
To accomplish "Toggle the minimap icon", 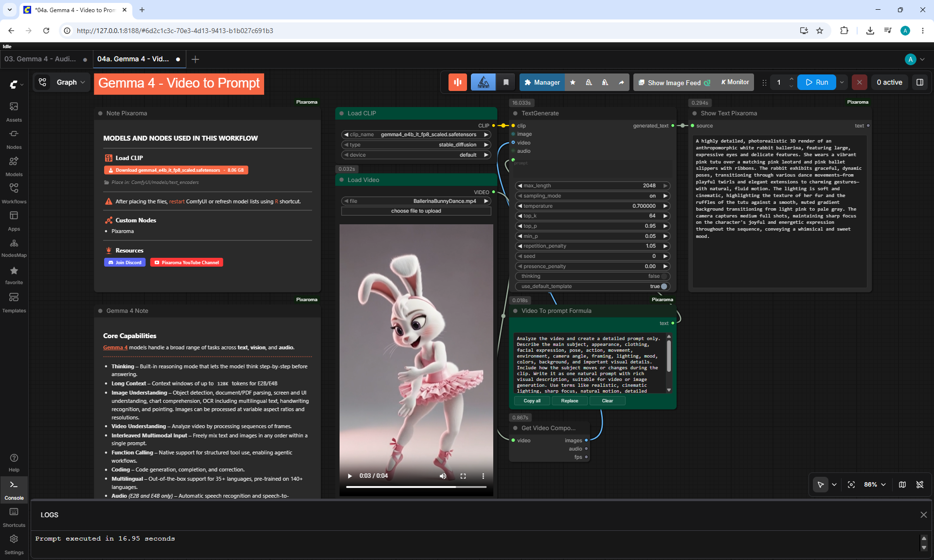I will pyautogui.click(x=902, y=485).
